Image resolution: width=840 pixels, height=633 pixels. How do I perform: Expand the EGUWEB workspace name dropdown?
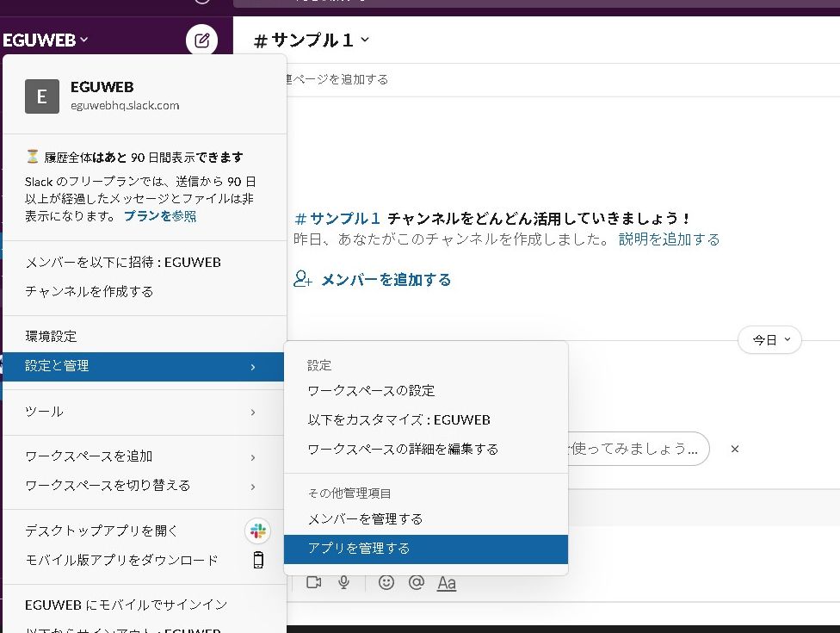[x=45, y=40]
